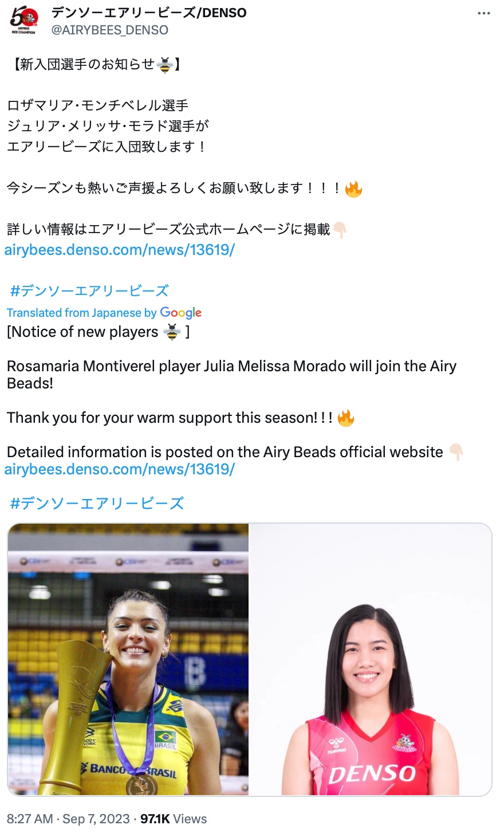This screenshot has width=504, height=833.
Task: Open the translated airybees.denso.com/news/13619/ link
Action: [120, 469]
